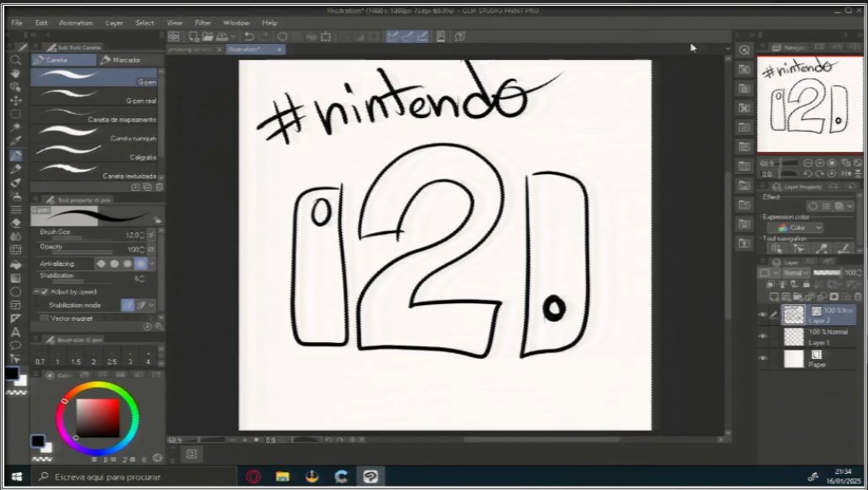Screen dimensions: 868x490
Task: Open Tool property panel menu icon
Action: click(35, 199)
